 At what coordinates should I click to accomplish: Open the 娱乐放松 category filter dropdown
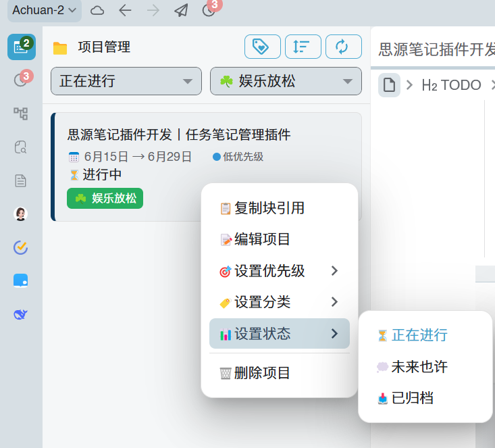pos(286,81)
